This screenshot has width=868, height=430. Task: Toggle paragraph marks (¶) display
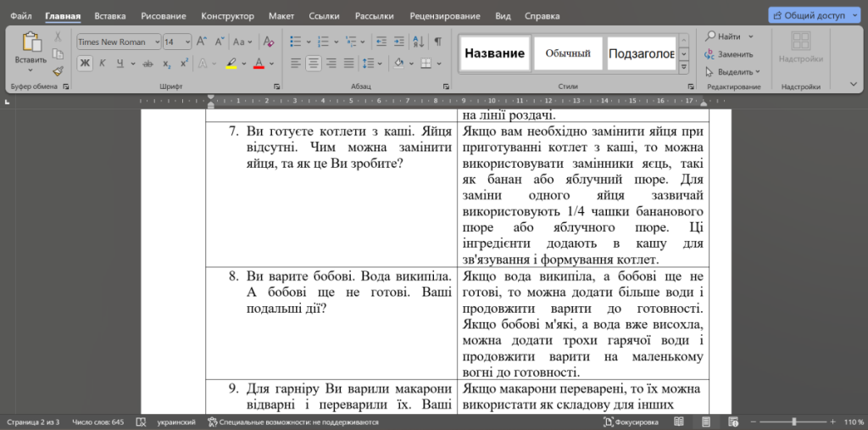(x=438, y=42)
